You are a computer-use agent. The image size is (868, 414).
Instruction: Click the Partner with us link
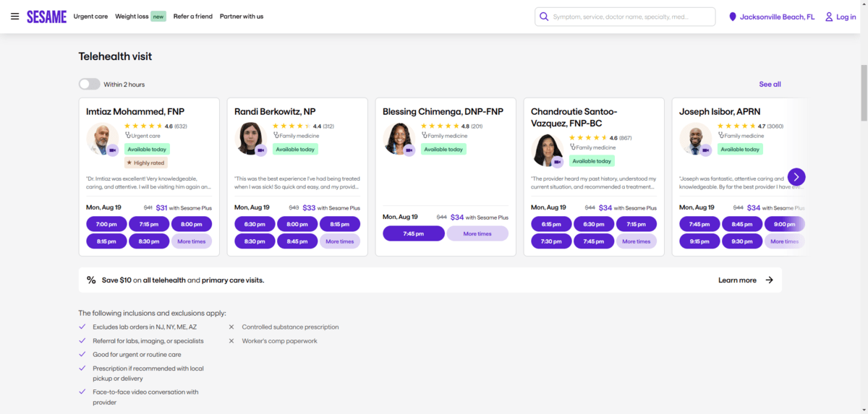(242, 17)
